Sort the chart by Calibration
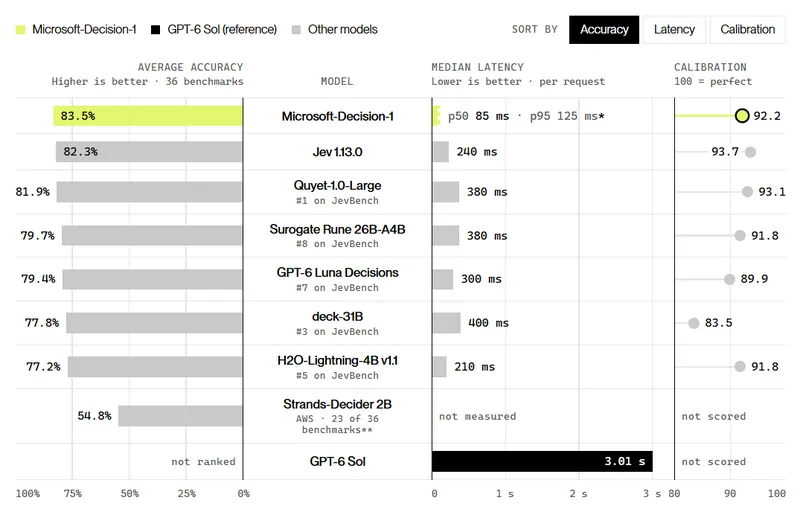Image resolution: width=800 pixels, height=509 pixels. [747, 30]
